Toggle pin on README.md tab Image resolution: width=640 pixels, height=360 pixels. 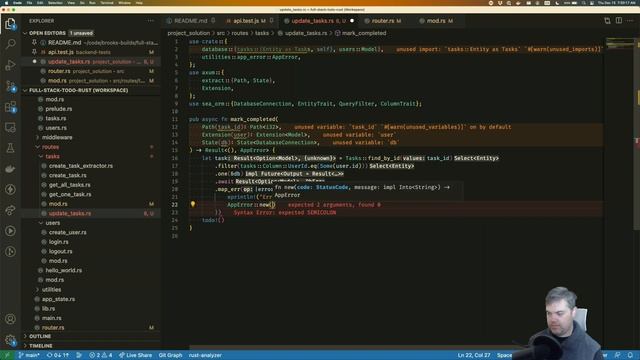click(213, 21)
